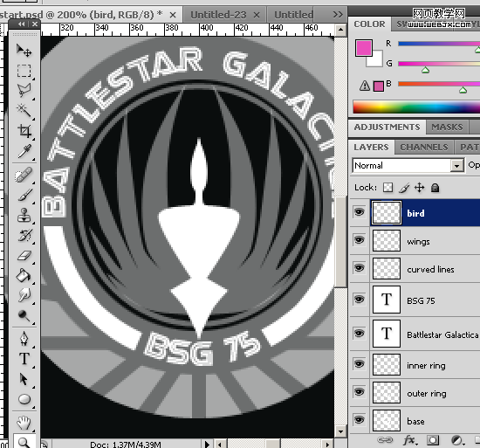Open status bar info arrow menu
480x448 pixels.
(207, 444)
